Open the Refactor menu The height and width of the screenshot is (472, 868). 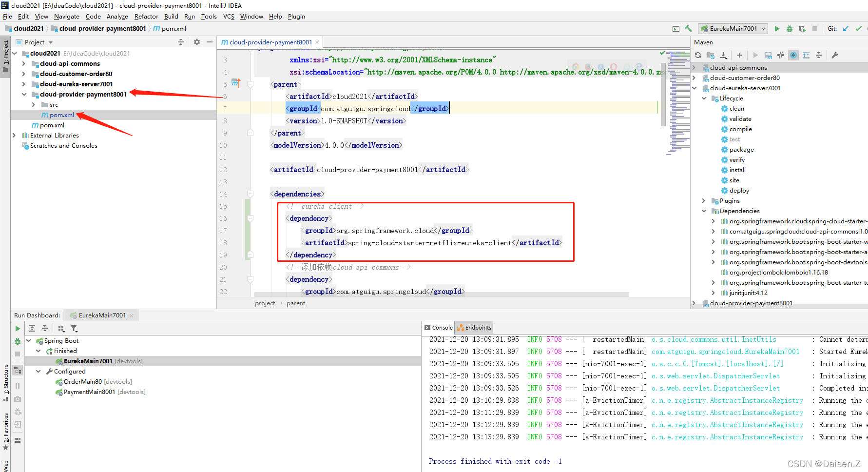tap(146, 17)
